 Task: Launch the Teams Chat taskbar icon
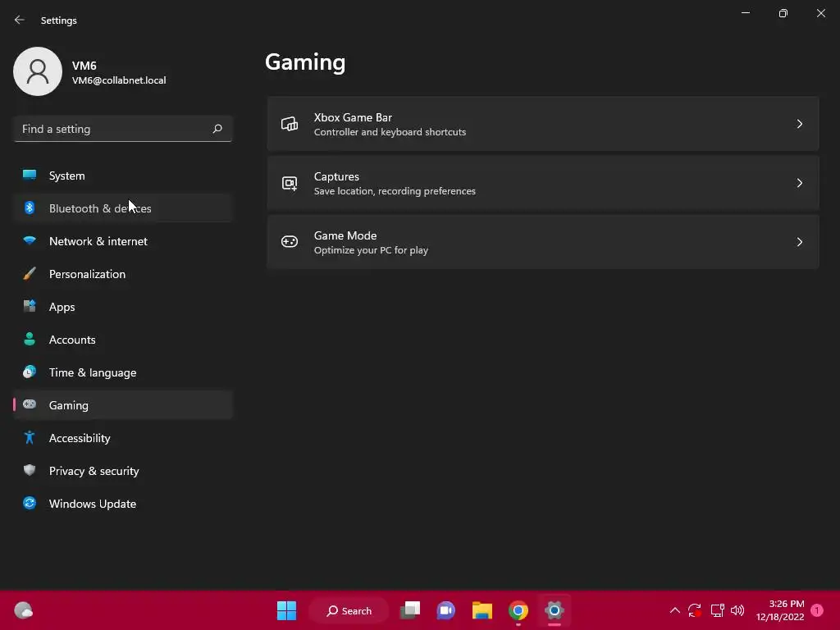pos(445,610)
